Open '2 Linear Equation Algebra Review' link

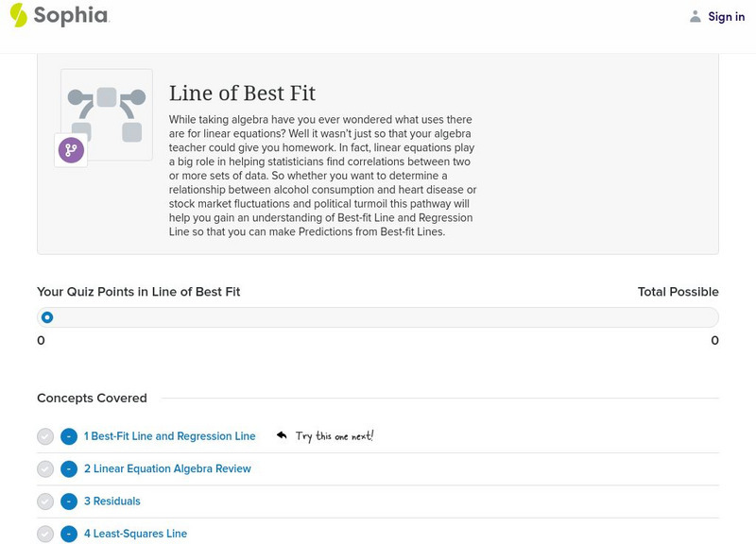[x=167, y=469]
